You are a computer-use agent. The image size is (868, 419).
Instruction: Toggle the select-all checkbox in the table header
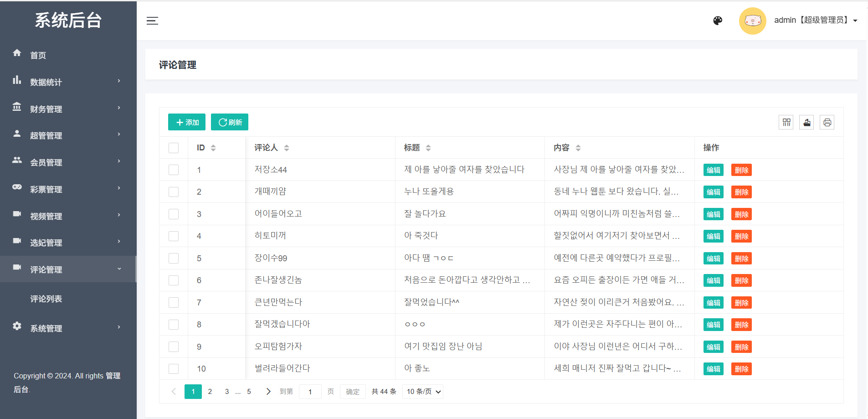(x=174, y=148)
